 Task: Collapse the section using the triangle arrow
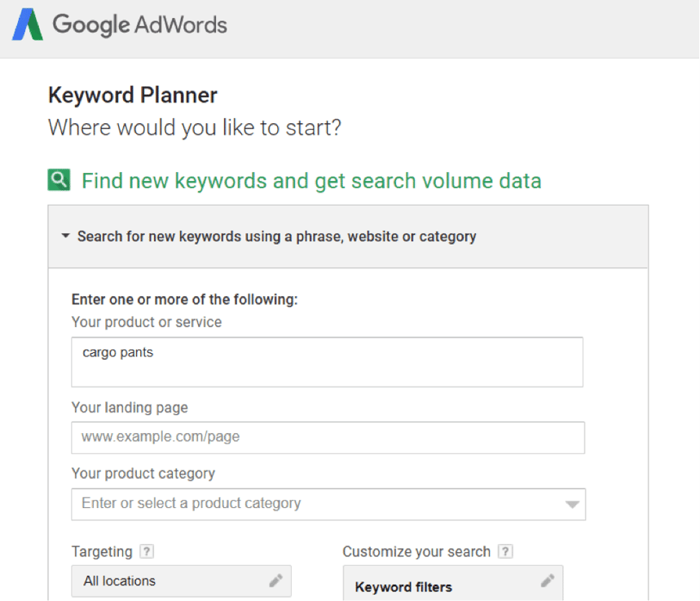66,236
